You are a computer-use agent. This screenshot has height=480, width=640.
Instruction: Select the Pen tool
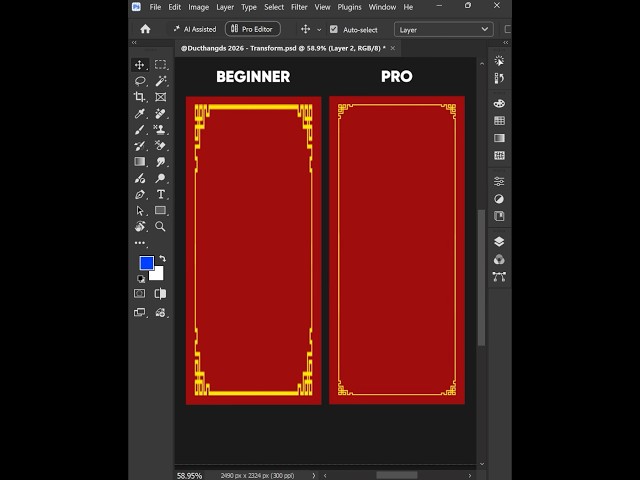point(140,194)
